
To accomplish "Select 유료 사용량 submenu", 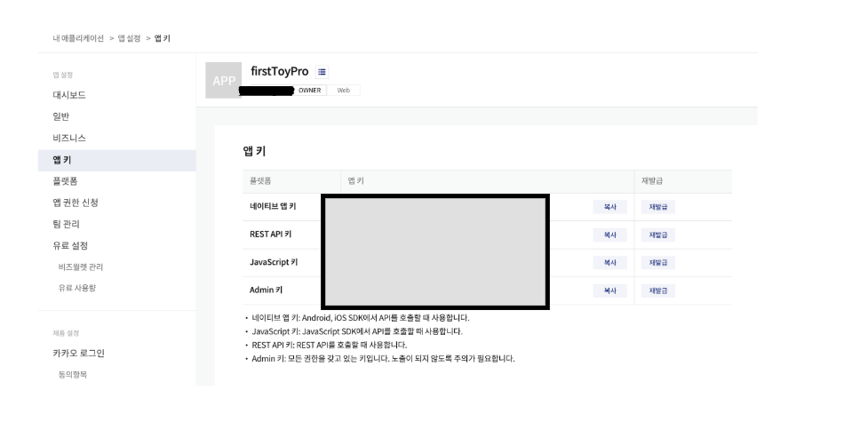I will (x=77, y=288).
